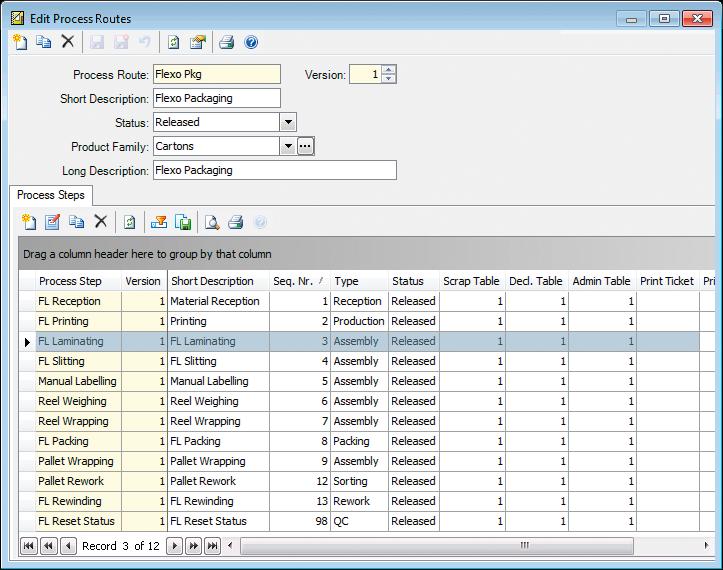Click sequence number 98 cell
This screenshot has width=723, height=570.
[x=300, y=521]
